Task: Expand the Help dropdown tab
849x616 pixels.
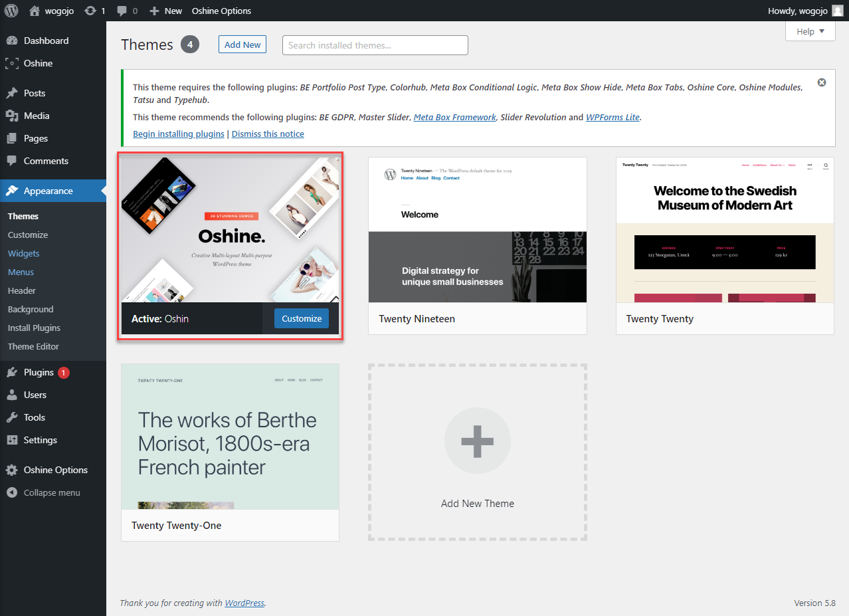Action: pyautogui.click(x=810, y=31)
